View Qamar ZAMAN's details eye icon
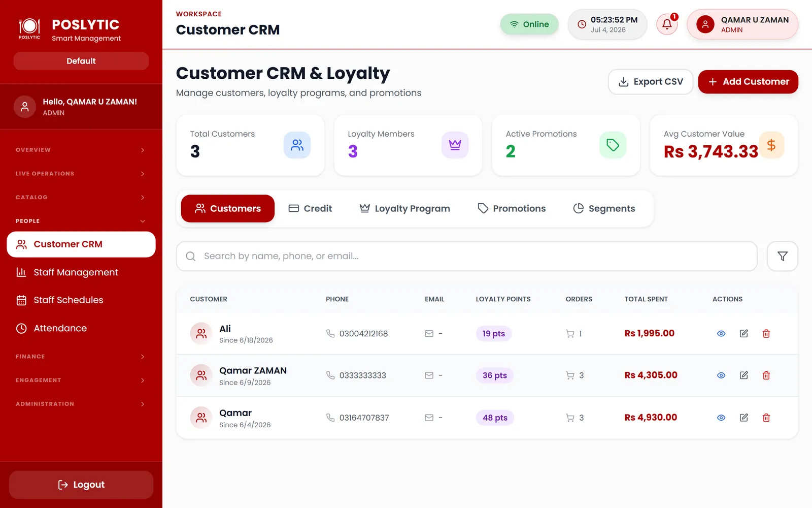Viewport: 812px width, 508px height. 721,375
